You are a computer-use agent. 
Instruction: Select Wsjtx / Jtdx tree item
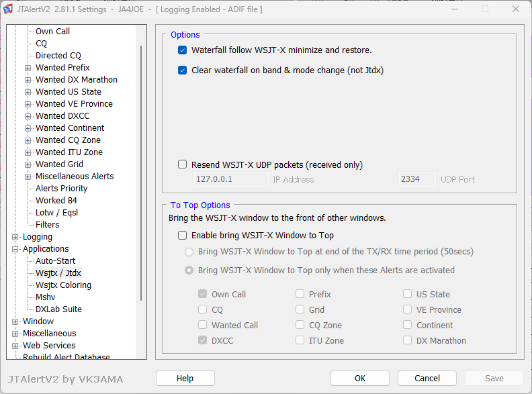pyautogui.click(x=58, y=273)
